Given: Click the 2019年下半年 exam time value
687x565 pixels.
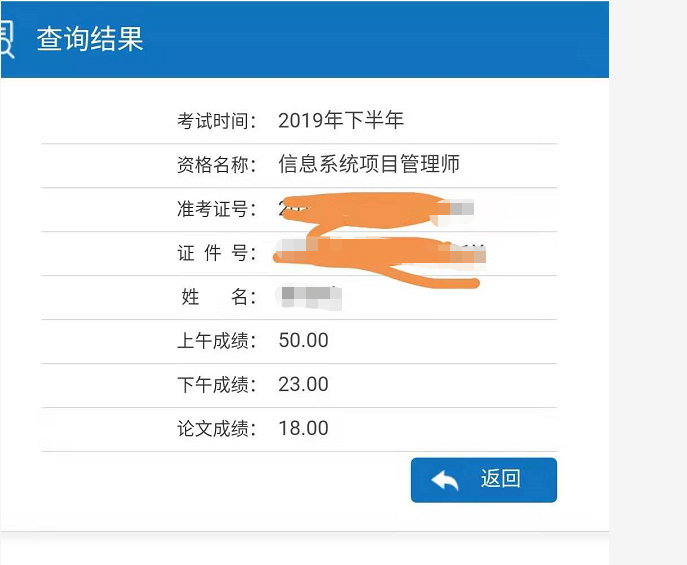Looking at the screenshot, I should tap(341, 121).
